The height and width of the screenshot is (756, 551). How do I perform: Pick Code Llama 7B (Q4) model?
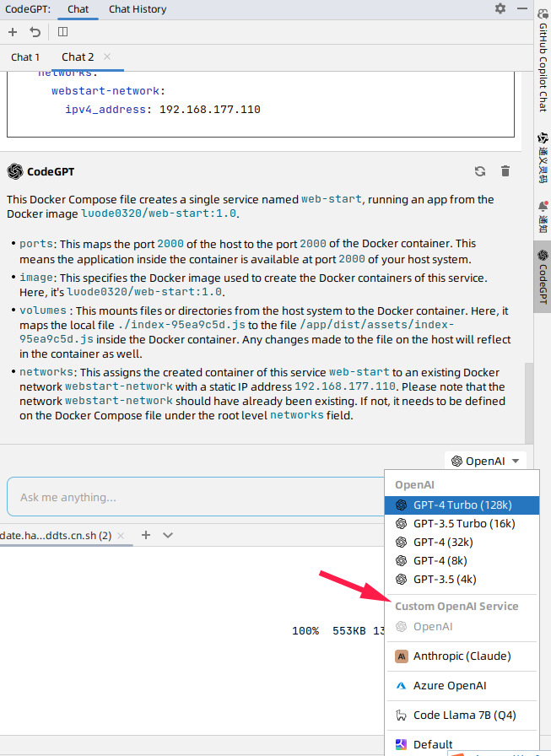click(462, 715)
